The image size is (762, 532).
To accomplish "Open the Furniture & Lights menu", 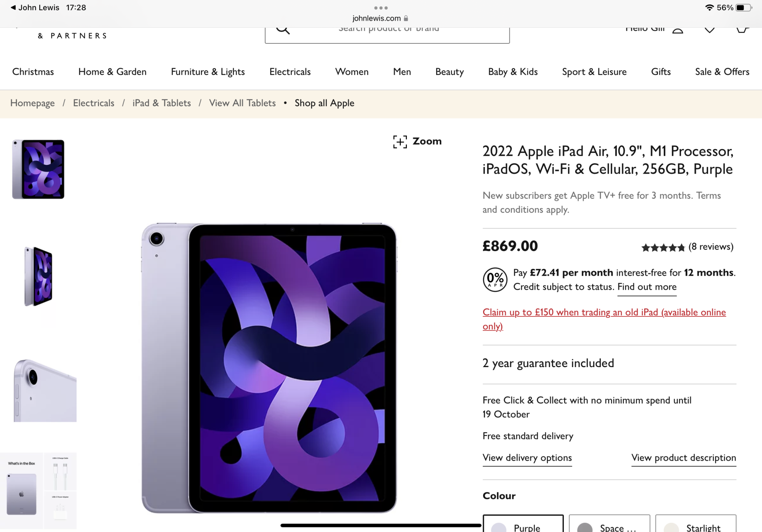I will (208, 72).
